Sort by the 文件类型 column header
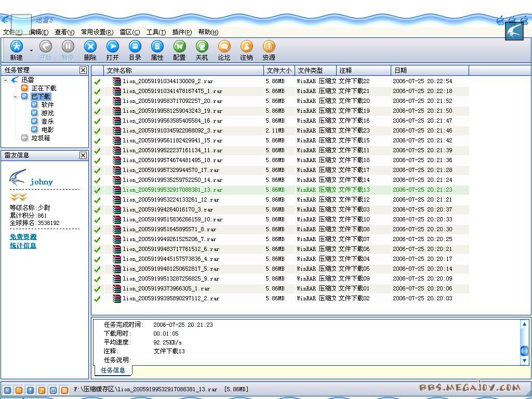 (315, 71)
